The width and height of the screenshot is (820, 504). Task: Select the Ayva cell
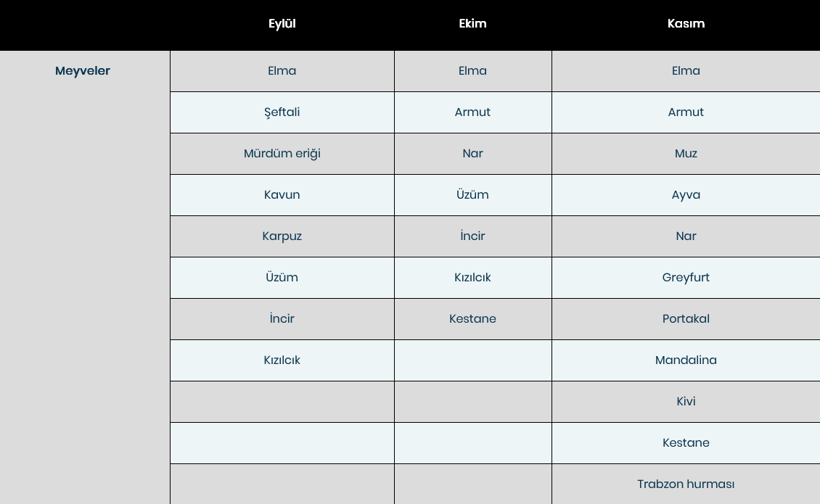(686, 195)
